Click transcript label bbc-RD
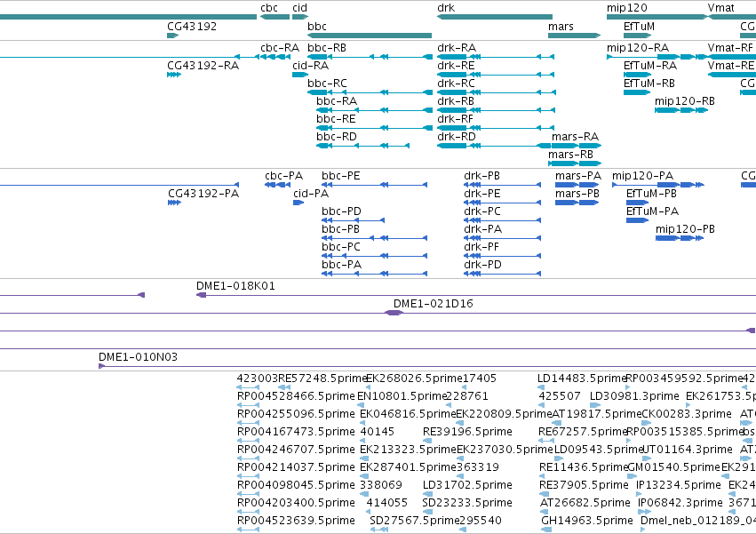The height and width of the screenshot is (534, 756). (337, 137)
